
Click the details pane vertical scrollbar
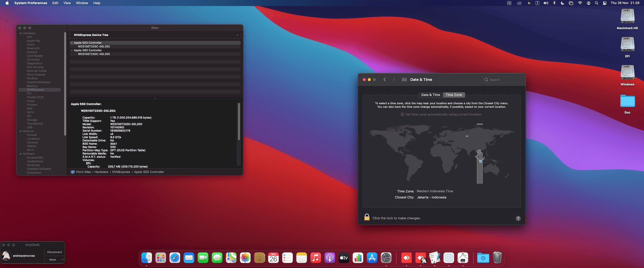tap(239, 122)
